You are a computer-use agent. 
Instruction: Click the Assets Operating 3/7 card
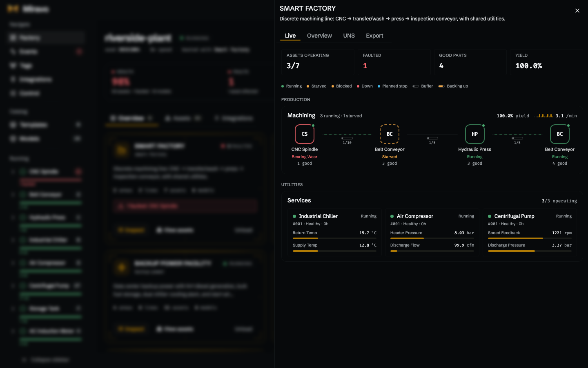pyautogui.click(x=318, y=62)
